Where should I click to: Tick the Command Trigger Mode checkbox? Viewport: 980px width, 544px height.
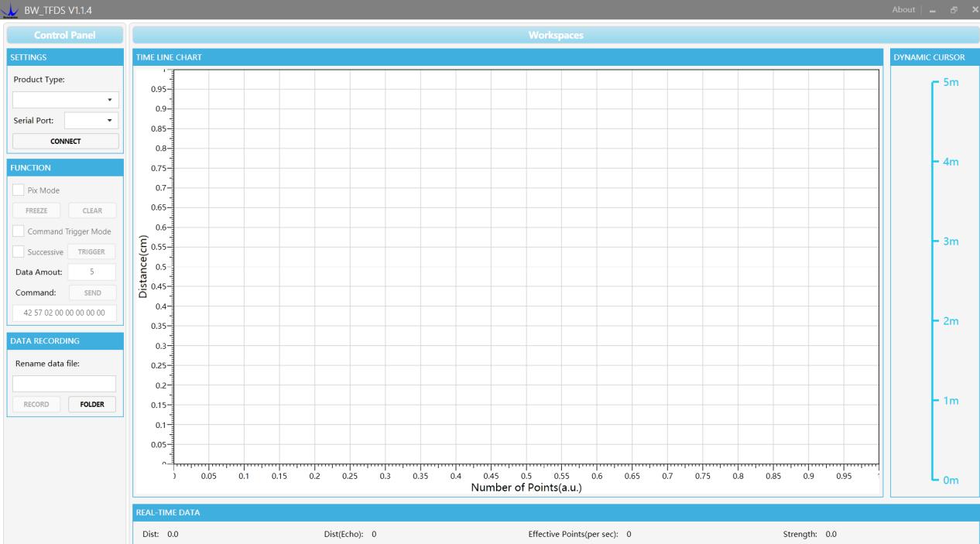19,231
